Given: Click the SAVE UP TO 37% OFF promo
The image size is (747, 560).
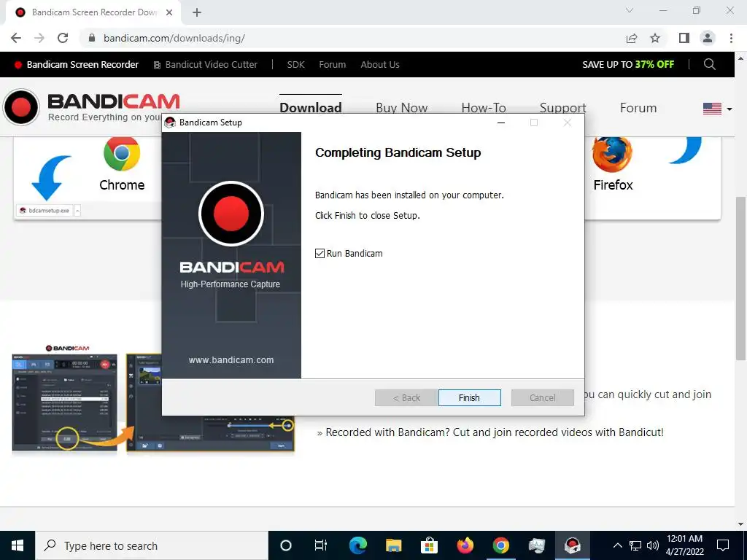Looking at the screenshot, I should click(628, 64).
